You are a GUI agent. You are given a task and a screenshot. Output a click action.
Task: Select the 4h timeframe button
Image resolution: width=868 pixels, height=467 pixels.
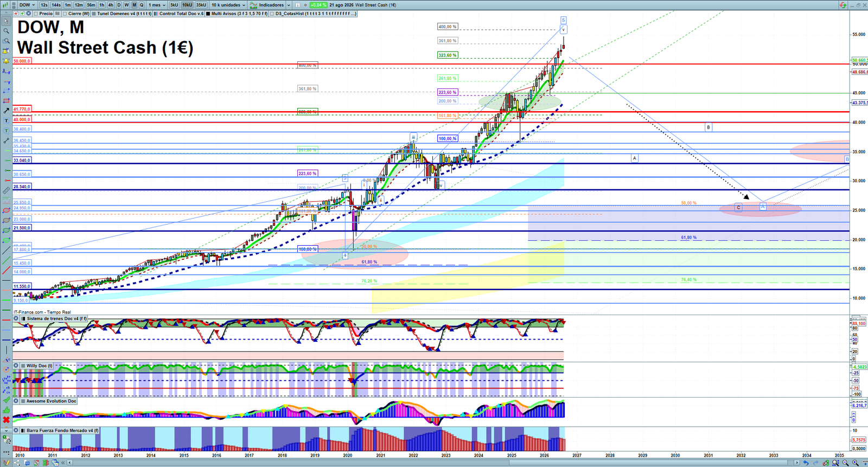pos(111,5)
